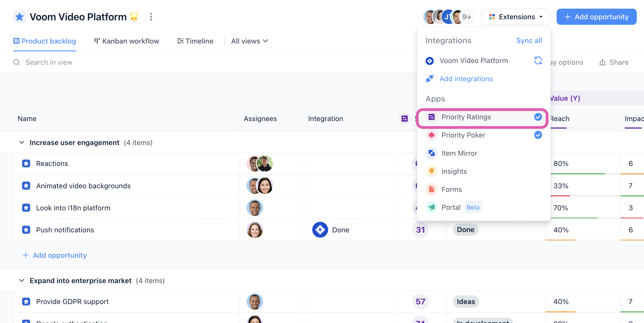The width and height of the screenshot is (644, 323).
Task: Click the Integration column header
Action: 325,119
